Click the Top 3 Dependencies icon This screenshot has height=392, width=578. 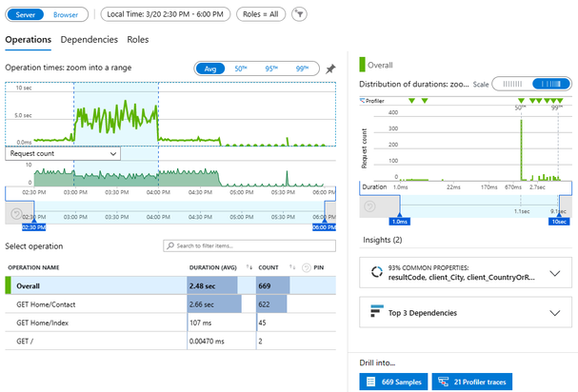(377, 311)
